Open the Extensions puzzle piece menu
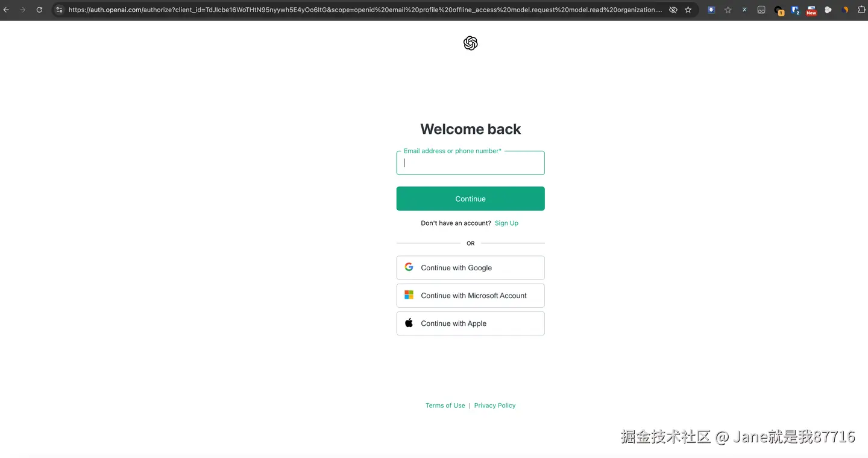 click(x=861, y=10)
